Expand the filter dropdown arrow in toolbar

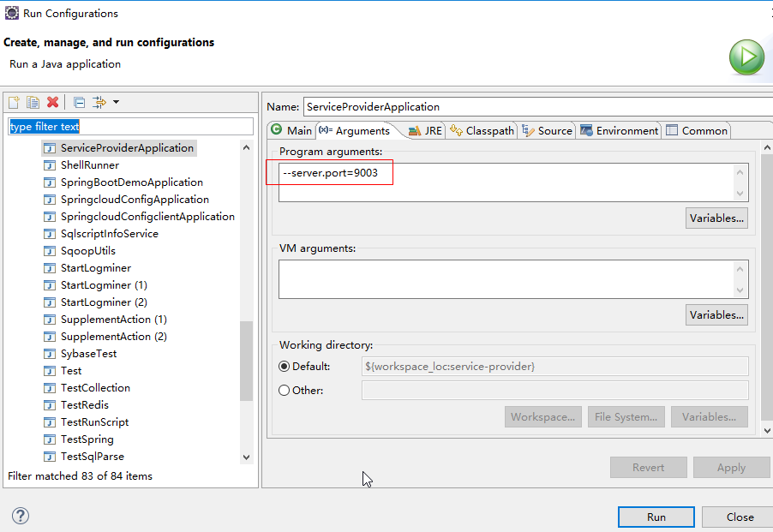(x=116, y=102)
